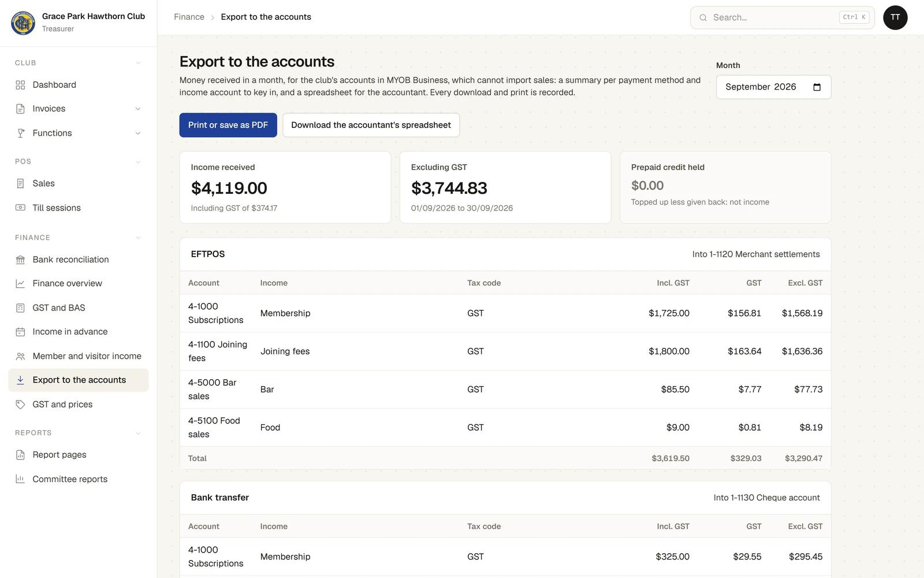
Task: Open Dashboard via its grid icon
Action: click(x=20, y=85)
